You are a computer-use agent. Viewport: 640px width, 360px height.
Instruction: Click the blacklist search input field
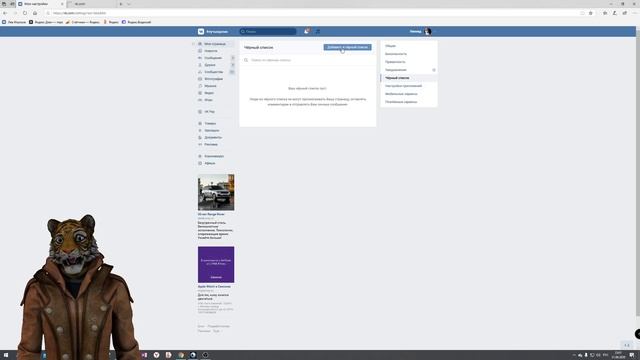pos(308,60)
